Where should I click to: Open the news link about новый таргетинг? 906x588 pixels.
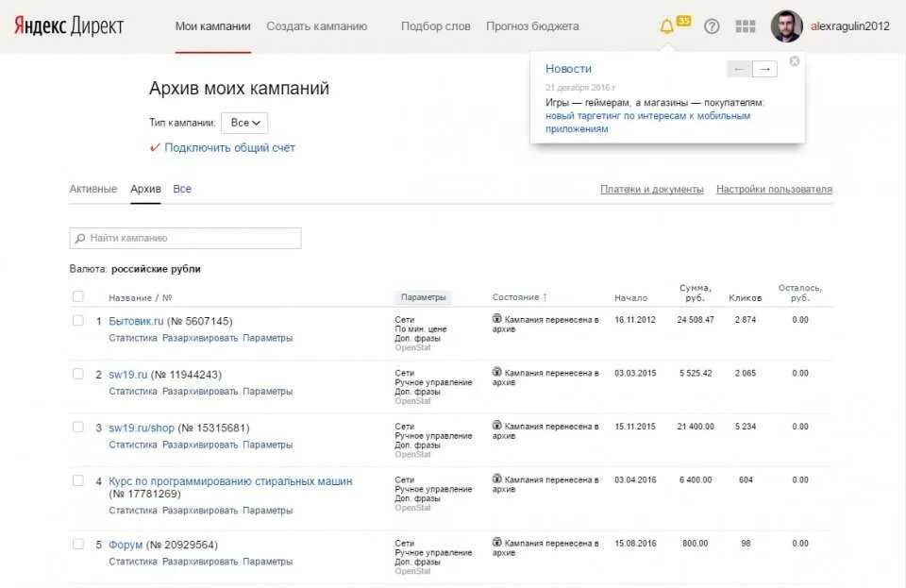coord(647,123)
